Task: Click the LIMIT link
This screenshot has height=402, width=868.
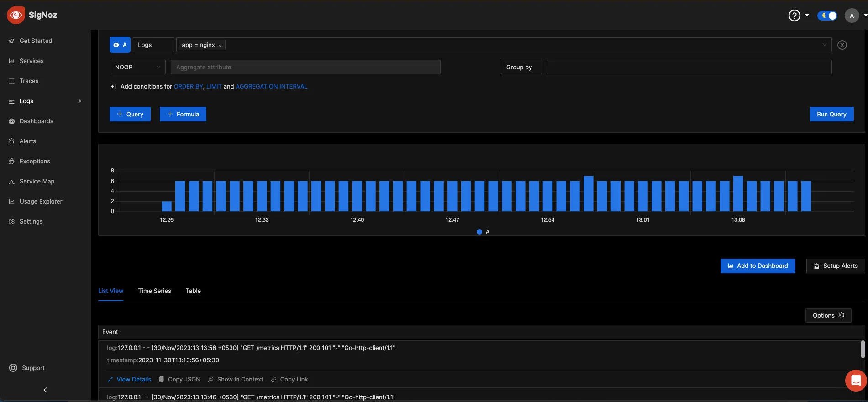Action: [x=214, y=86]
